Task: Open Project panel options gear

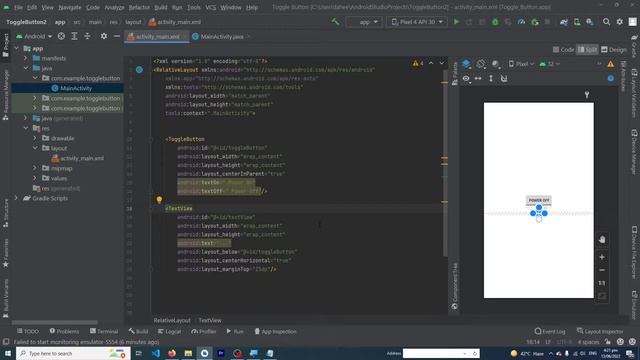Action: coord(104,36)
